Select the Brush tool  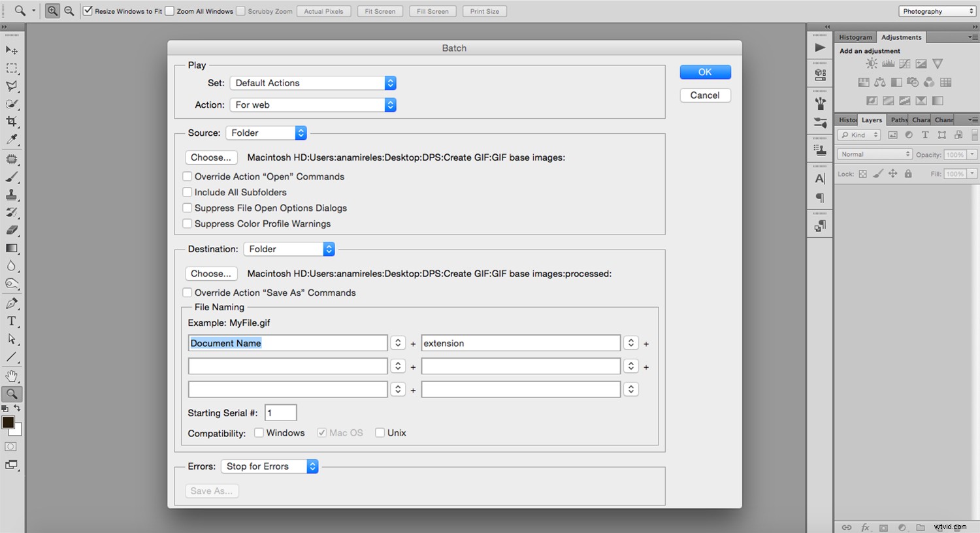(12, 176)
